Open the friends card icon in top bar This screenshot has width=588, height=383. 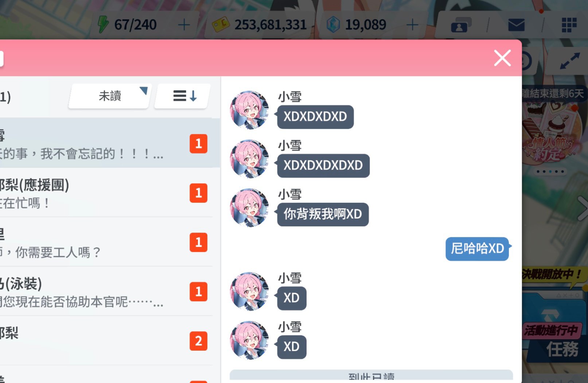(461, 25)
